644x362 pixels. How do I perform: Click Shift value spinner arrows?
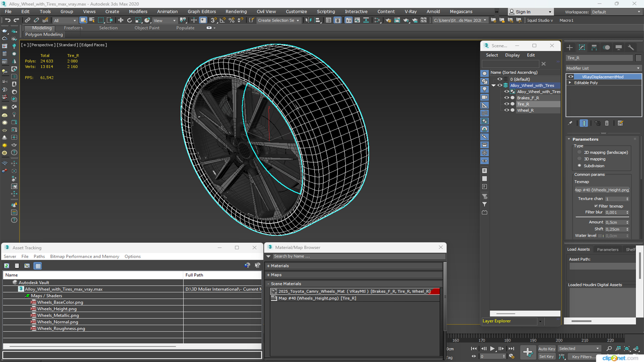tap(627, 229)
